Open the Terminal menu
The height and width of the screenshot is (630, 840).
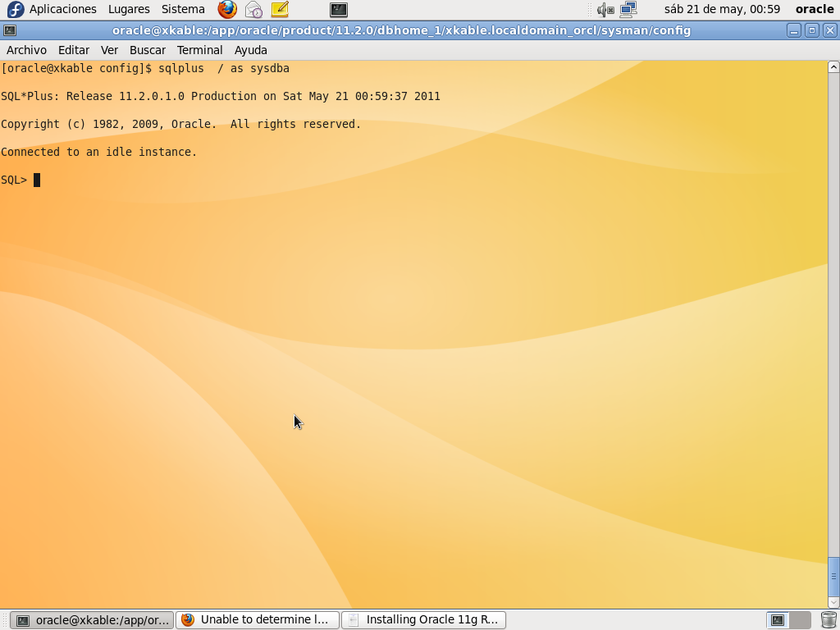tap(200, 50)
